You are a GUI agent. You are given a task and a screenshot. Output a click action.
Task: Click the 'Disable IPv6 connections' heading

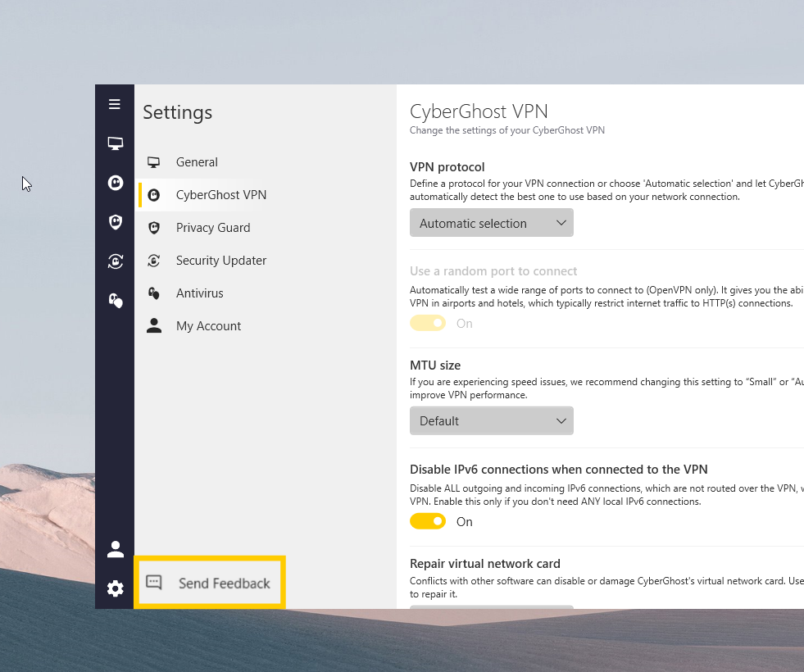(558, 470)
